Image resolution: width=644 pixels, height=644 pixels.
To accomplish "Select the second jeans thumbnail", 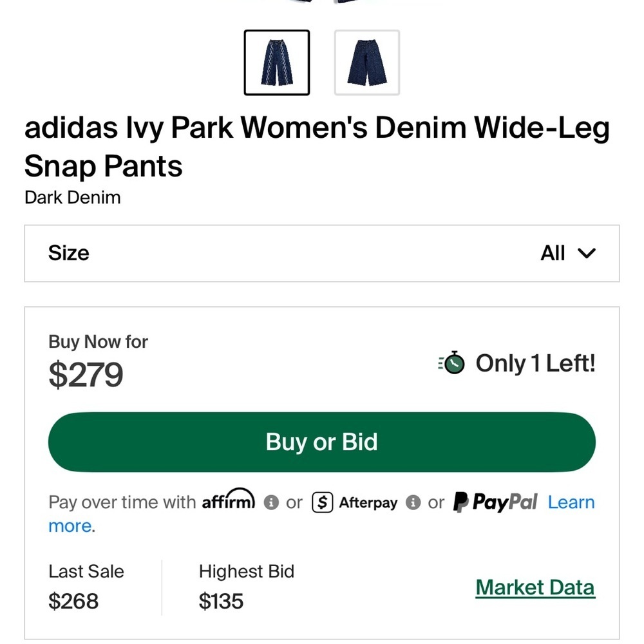I will (366, 61).
